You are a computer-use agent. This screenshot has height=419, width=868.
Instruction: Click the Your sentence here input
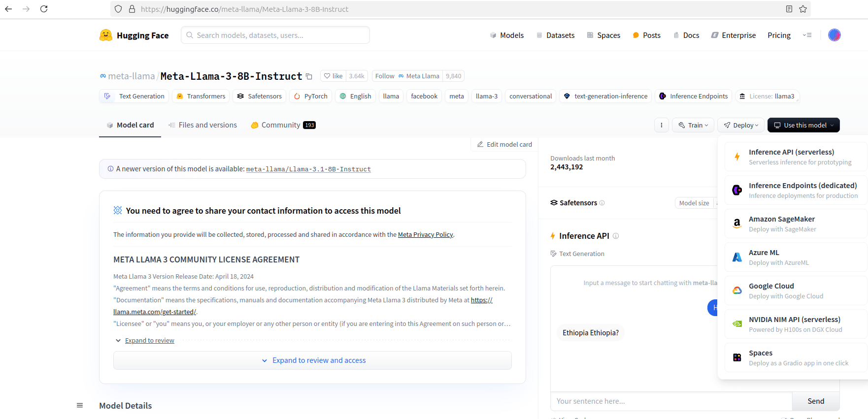coord(671,401)
